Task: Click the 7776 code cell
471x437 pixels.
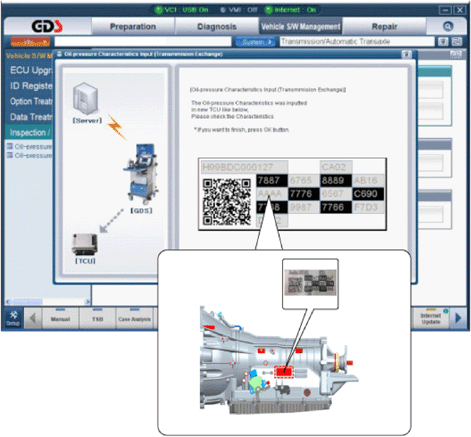Action: coord(304,194)
